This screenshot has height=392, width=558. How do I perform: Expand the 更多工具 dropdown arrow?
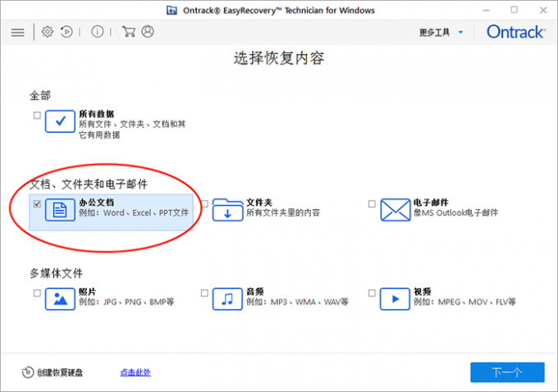pos(460,32)
